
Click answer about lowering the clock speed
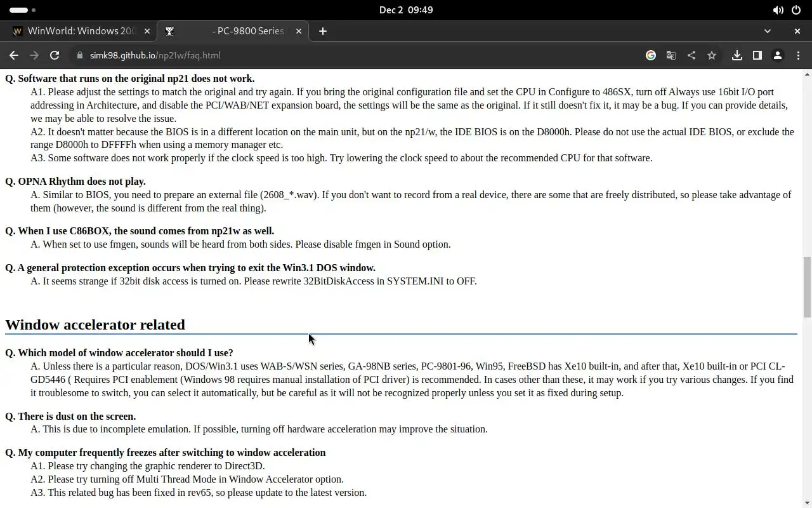click(x=341, y=158)
